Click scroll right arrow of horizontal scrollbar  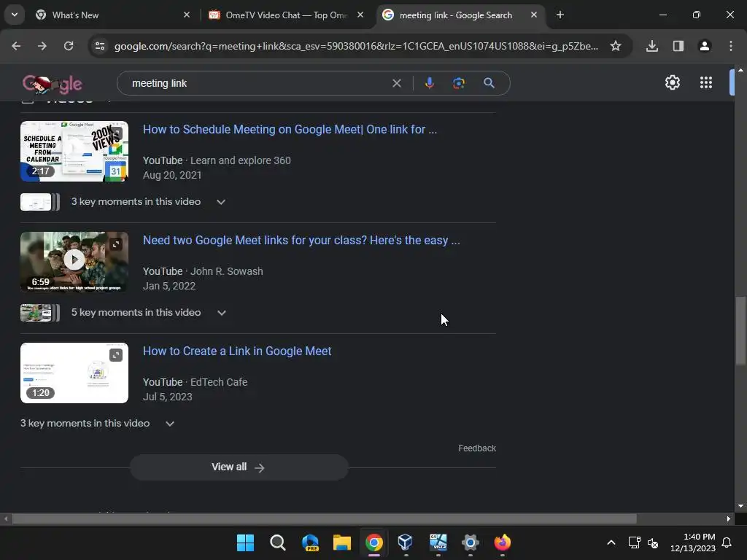click(729, 518)
